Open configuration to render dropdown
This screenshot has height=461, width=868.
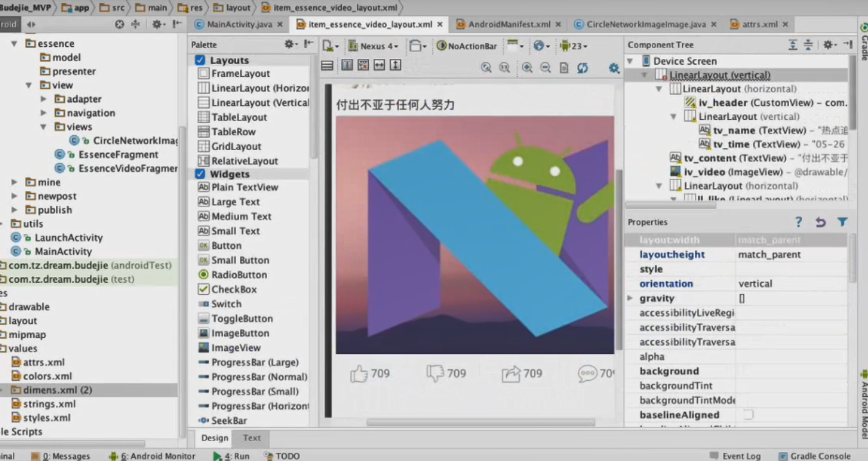pos(331,46)
